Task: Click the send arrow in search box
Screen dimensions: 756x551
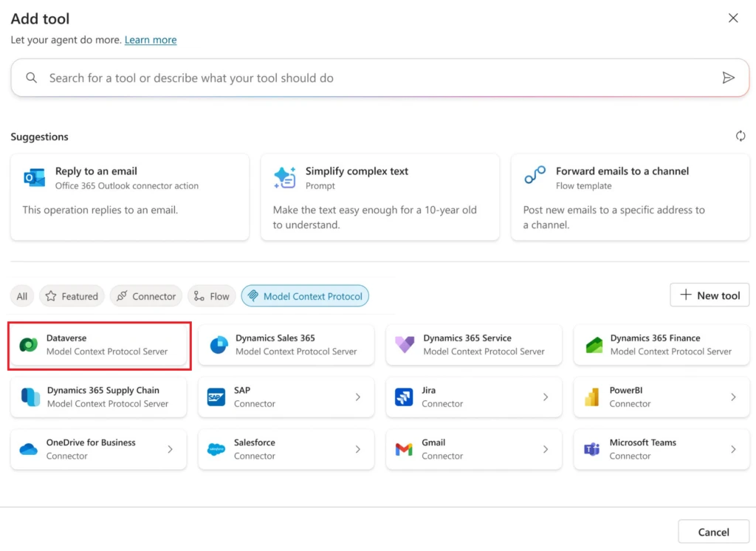Action: (728, 78)
